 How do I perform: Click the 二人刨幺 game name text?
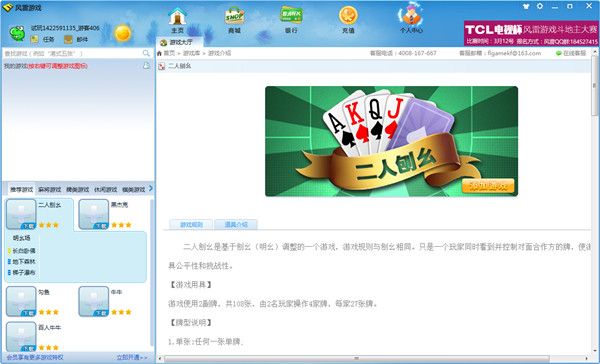[50, 205]
